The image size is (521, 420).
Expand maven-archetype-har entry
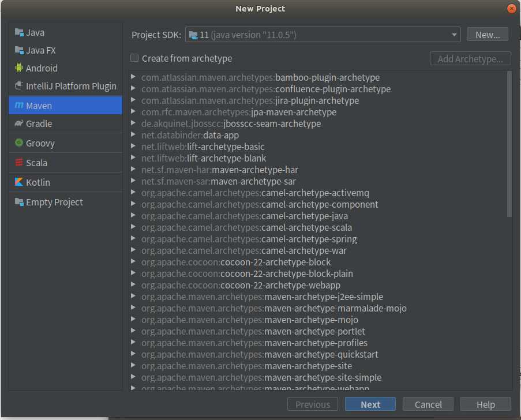click(x=133, y=169)
